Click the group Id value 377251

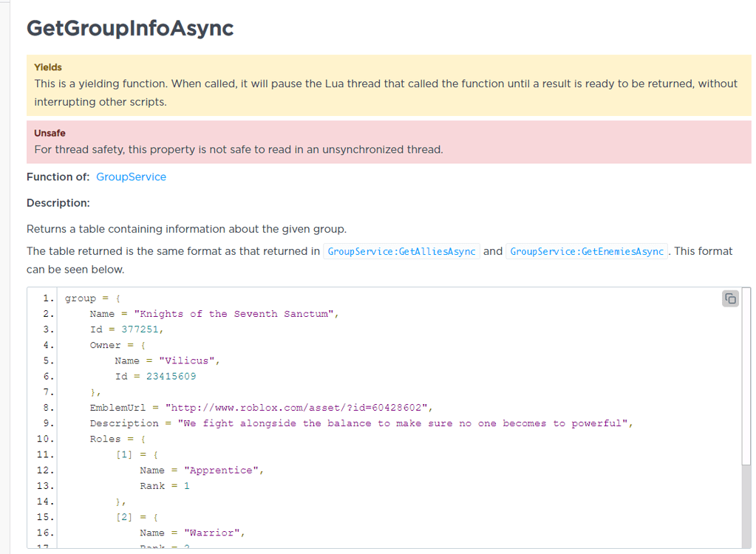(140, 329)
